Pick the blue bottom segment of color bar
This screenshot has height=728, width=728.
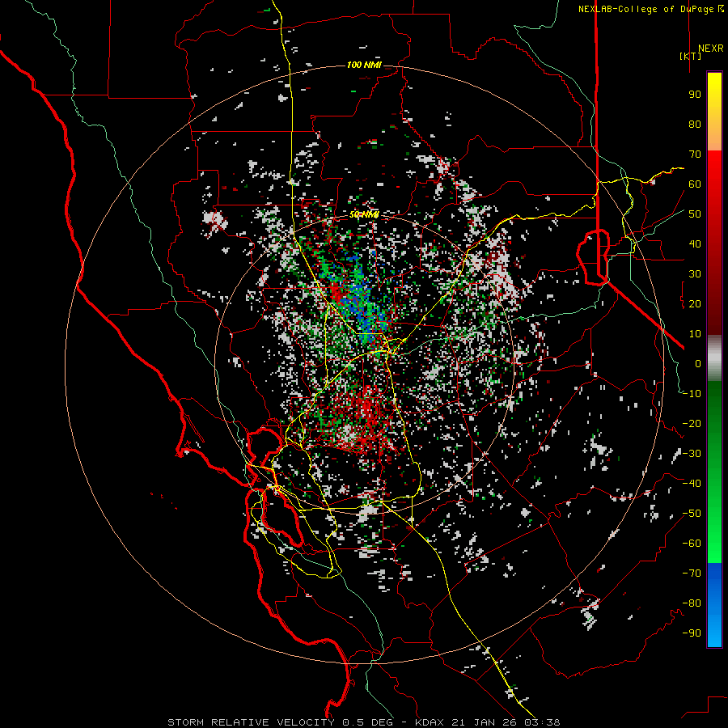[x=714, y=605]
